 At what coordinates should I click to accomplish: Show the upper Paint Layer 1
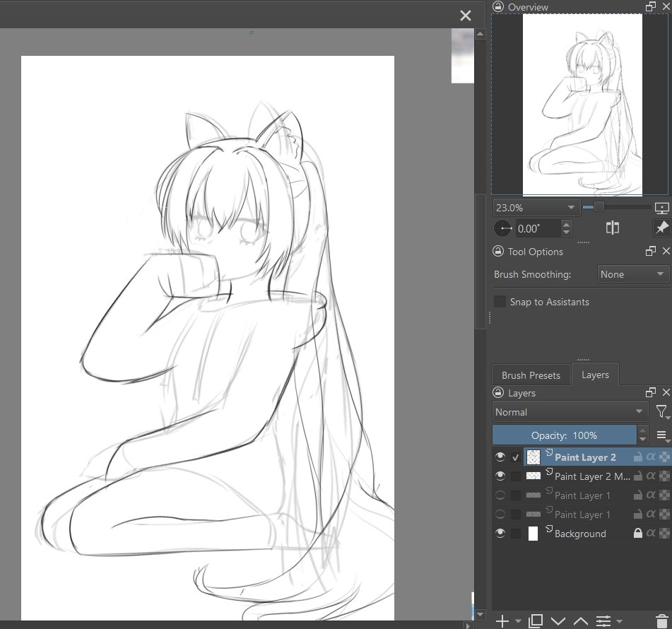tap(500, 495)
